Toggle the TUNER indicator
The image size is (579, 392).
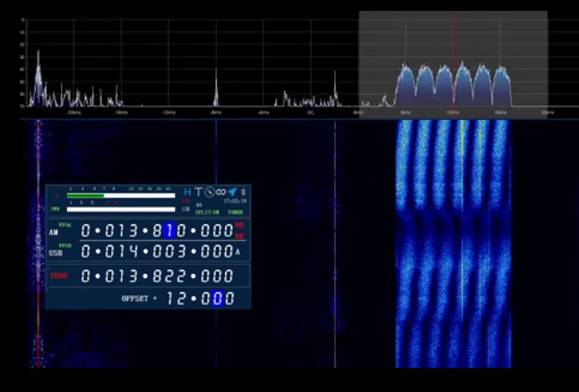(x=236, y=212)
